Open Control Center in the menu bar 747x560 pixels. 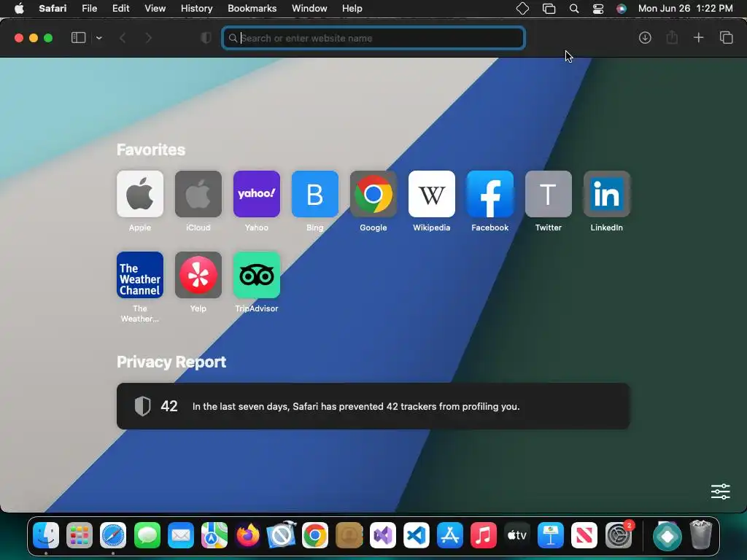pyautogui.click(x=598, y=9)
